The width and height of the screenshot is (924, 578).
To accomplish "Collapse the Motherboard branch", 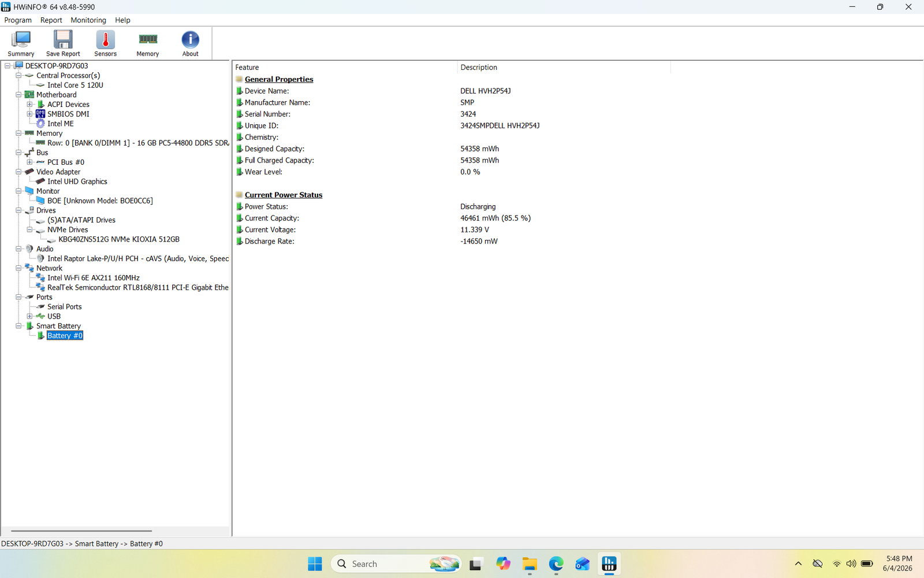I will (18, 95).
